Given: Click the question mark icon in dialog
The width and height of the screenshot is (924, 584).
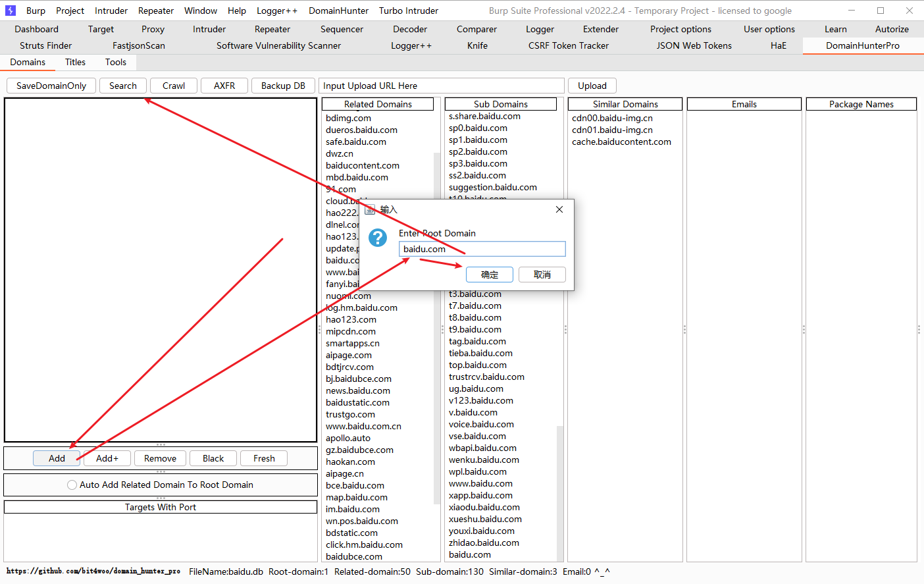Looking at the screenshot, I should pos(378,238).
